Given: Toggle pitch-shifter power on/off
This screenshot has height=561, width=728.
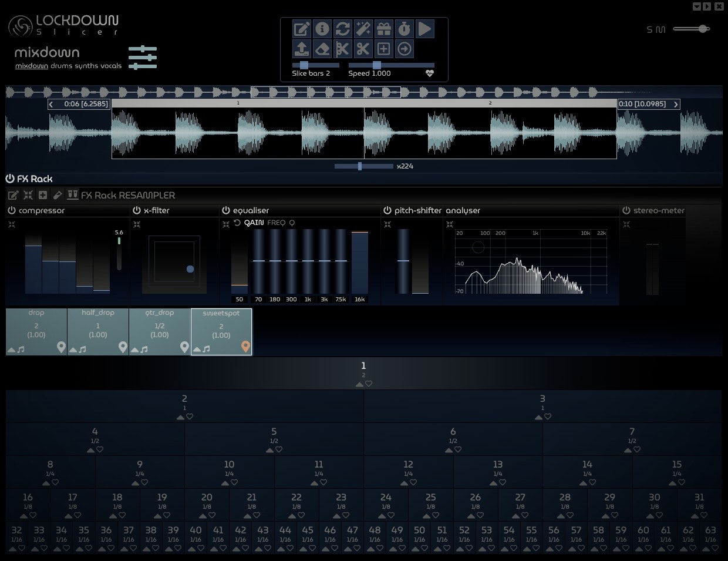Looking at the screenshot, I should pos(387,210).
